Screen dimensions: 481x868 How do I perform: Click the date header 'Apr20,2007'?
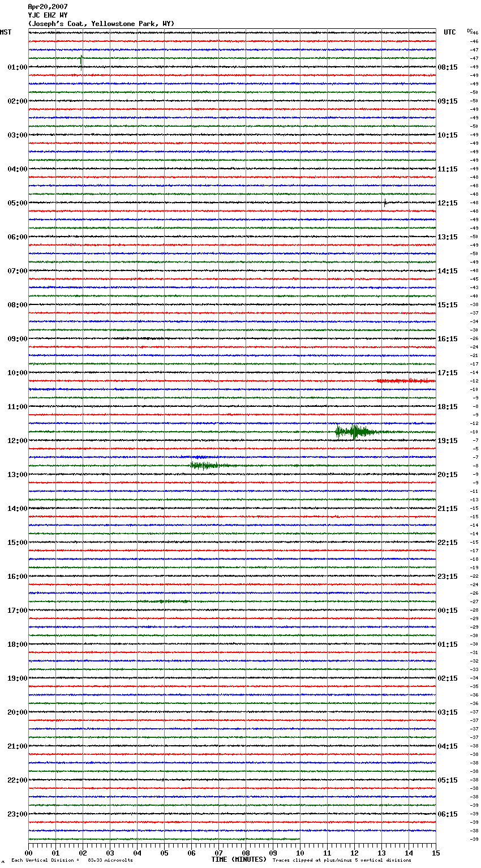pyautogui.click(x=48, y=7)
